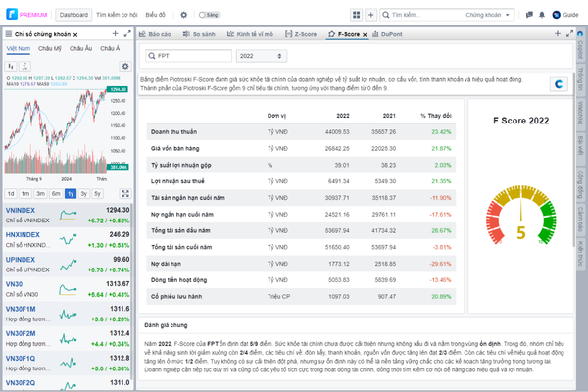This screenshot has width=588, height=392.
Task: Click the FPT ticker search field
Action: (x=188, y=56)
